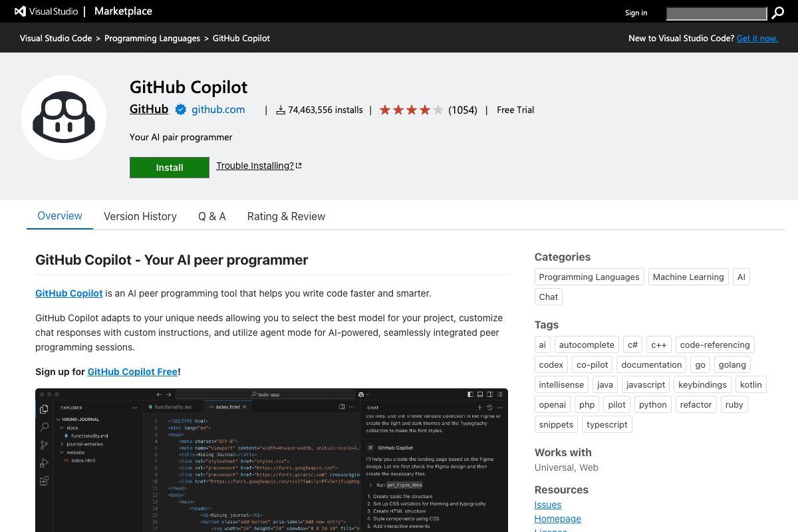Click the GitHub Copilot extension logo
798x532 pixels.
64,118
